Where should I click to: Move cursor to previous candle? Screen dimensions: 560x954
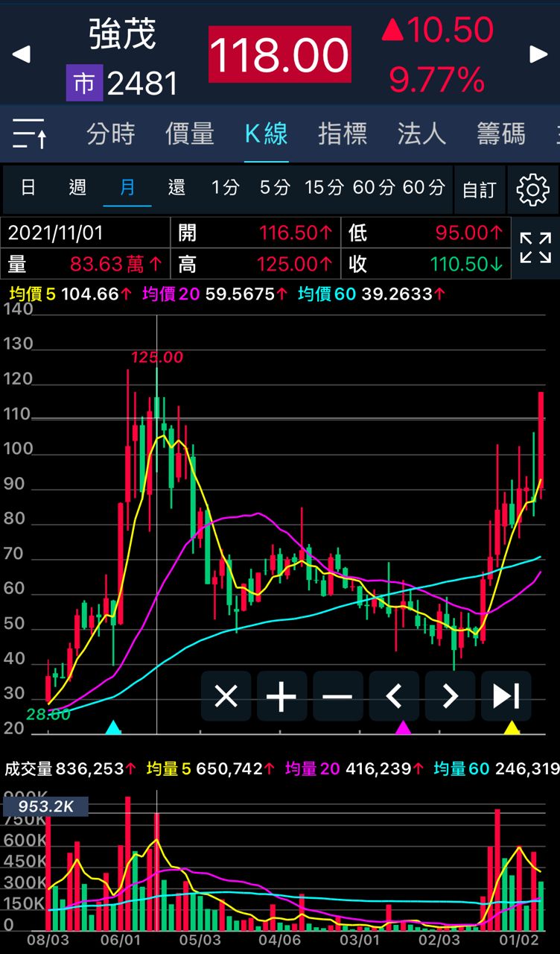pos(394,696)
